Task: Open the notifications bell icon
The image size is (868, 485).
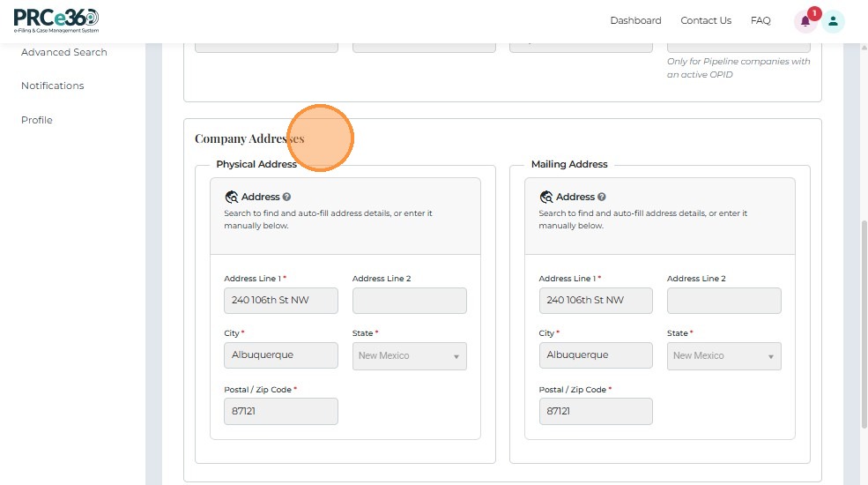Action: coord(805,21)
